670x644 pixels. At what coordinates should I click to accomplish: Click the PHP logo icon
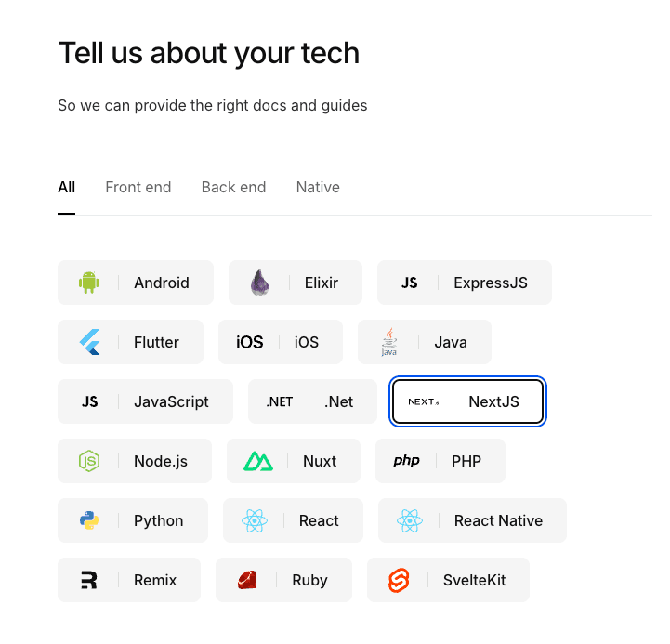(406, 461)
